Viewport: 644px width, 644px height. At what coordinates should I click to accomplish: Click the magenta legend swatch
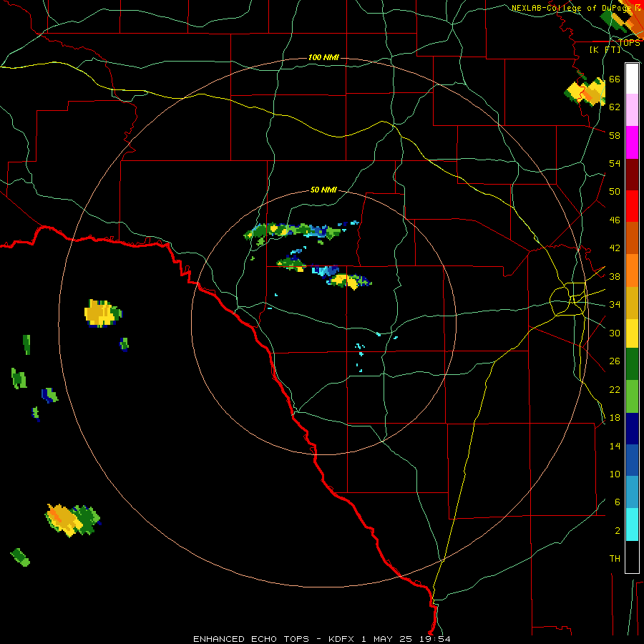click(x=632, y=142)
